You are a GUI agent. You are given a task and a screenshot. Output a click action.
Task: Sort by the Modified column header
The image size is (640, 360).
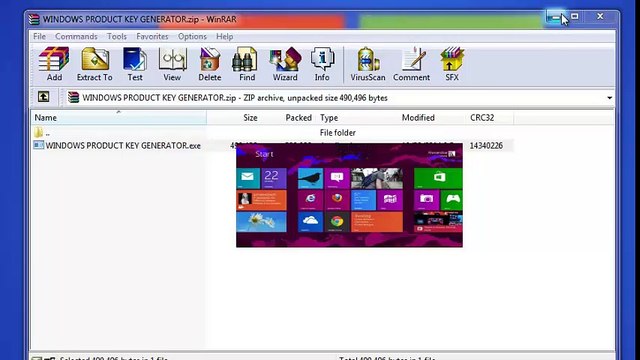coord(432,118)
